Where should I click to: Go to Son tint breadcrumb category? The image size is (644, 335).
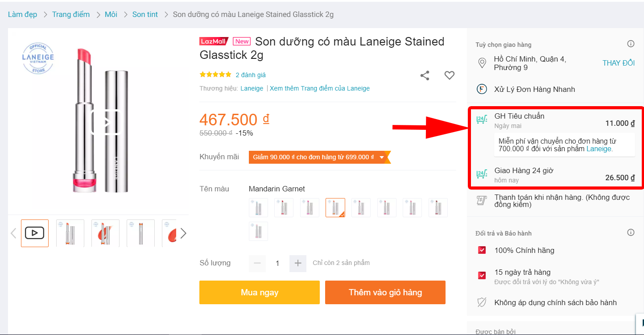pos(145,14)
